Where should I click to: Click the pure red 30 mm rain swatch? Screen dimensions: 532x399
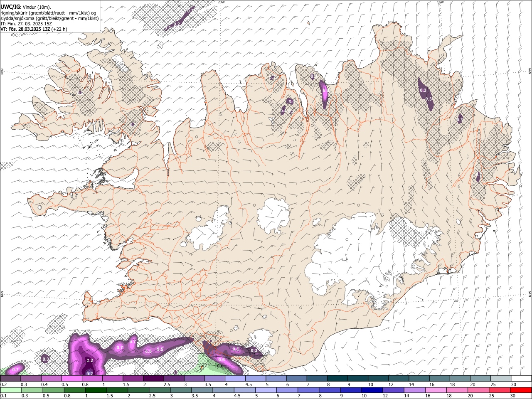521,390
